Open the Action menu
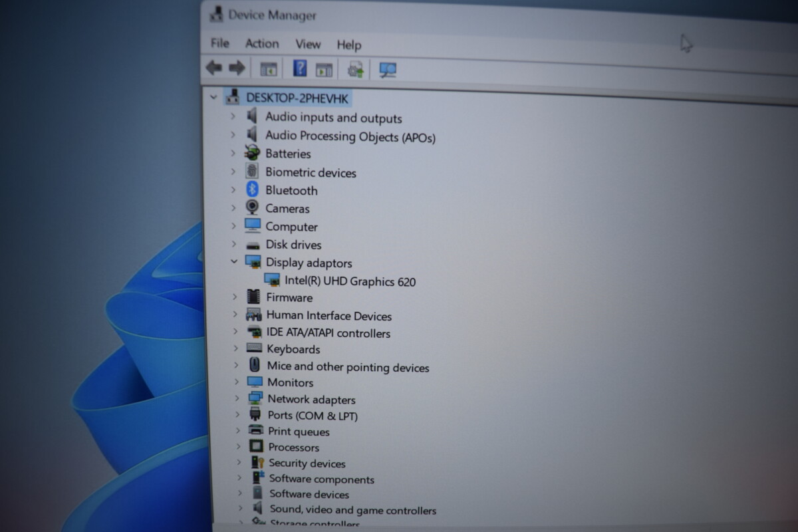 click(x=262, y=43)
